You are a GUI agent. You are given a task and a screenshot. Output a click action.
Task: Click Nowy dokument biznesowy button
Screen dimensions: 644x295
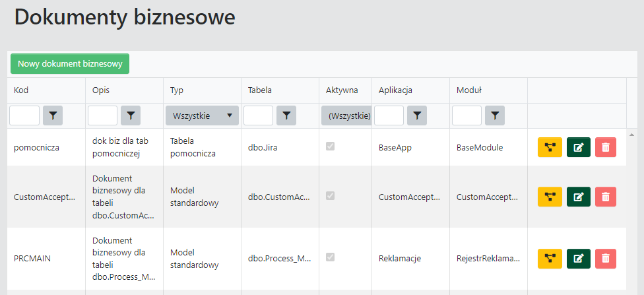point(70,64)
